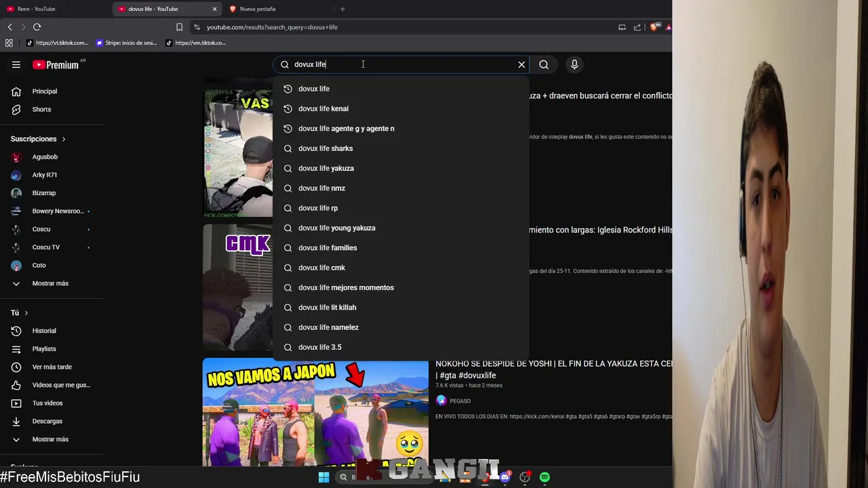This screenshot has height=488, width=868.
Task: Switch to the 'Nueva pestaña' tab
Action: click(x=278, y=9)
